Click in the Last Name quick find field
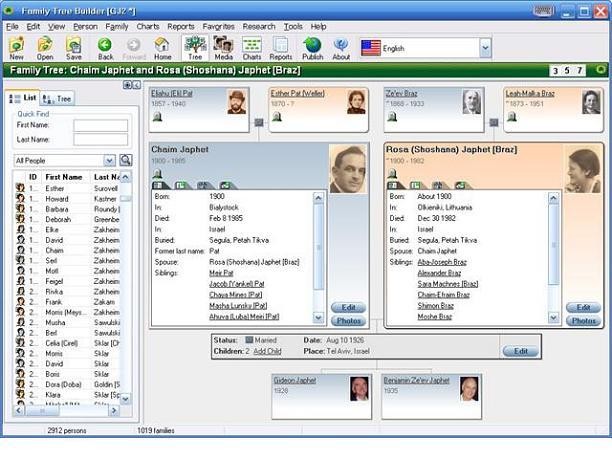The width and height of the screenshot is (612, 459). [101, 139]
